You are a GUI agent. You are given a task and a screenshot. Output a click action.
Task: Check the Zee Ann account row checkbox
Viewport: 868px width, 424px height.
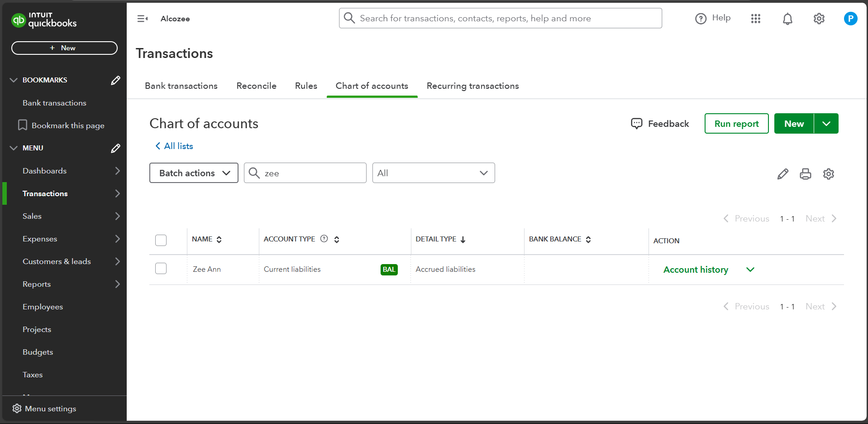point(161,269)
